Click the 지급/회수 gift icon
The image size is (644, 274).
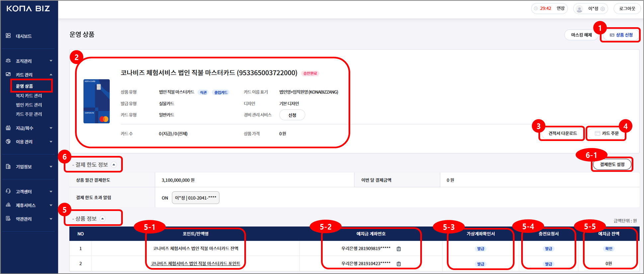pyautogui.click(x=8, y=128)
